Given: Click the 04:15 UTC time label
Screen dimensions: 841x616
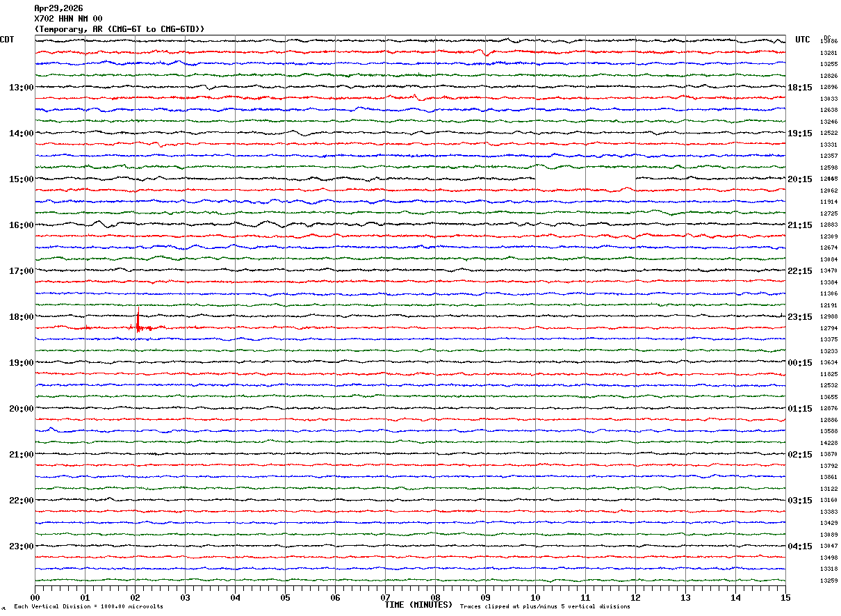Looking at the screenshot, I should (x=800, y=546).
